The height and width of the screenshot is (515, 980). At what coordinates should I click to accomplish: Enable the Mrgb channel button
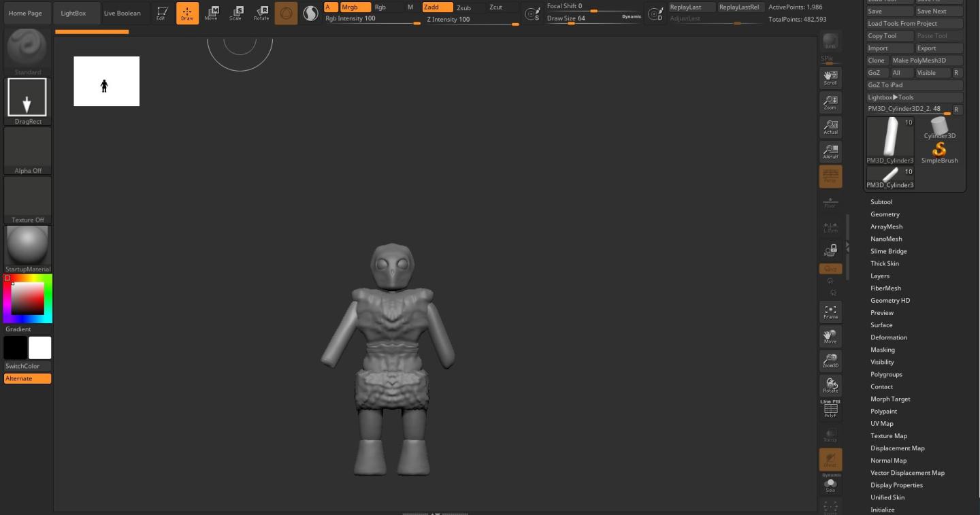(355, 7)
